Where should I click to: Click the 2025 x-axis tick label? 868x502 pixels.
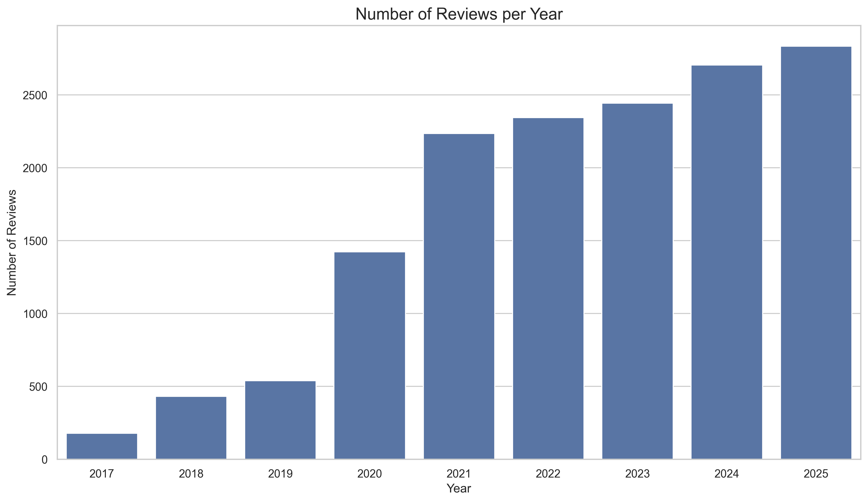coord(816,474)
